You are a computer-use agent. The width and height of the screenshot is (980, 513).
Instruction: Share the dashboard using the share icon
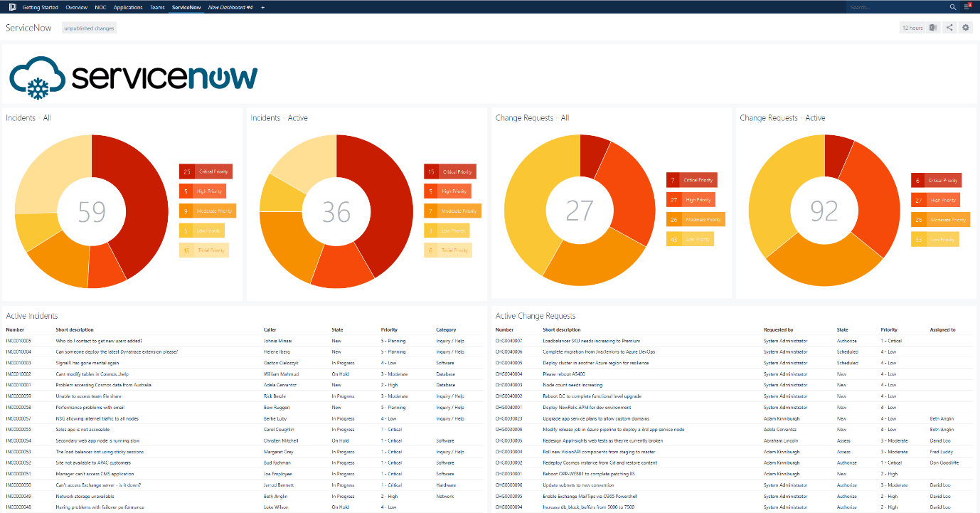pyautogui.click(x=949, y=28)
